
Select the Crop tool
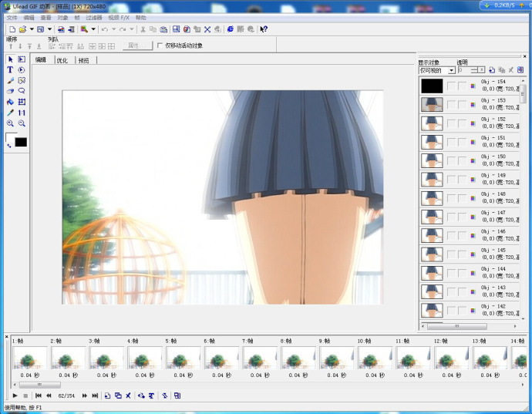point(22,102)
